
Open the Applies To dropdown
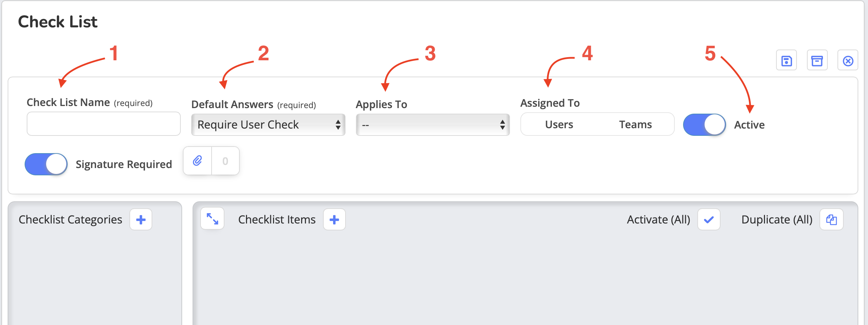pos(433,125)
